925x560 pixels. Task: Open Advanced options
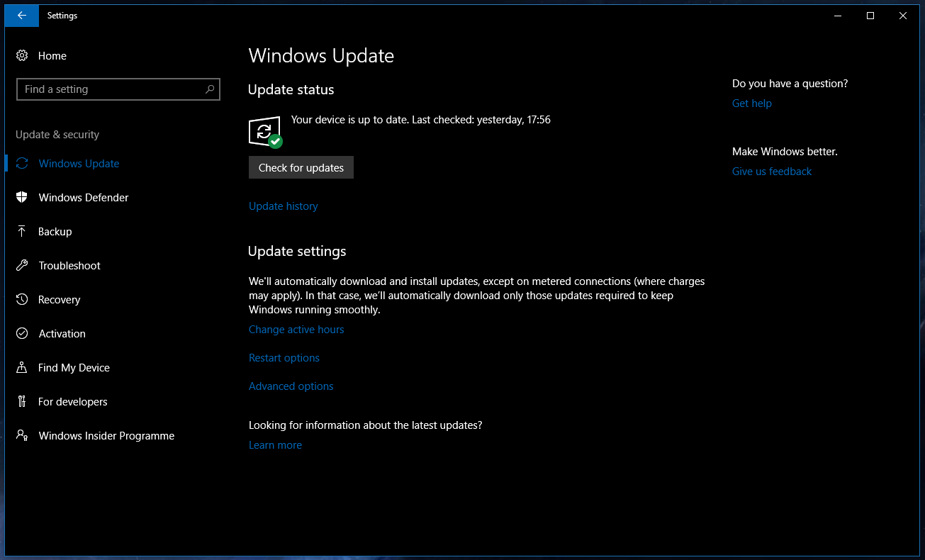(x=291, y=386)
